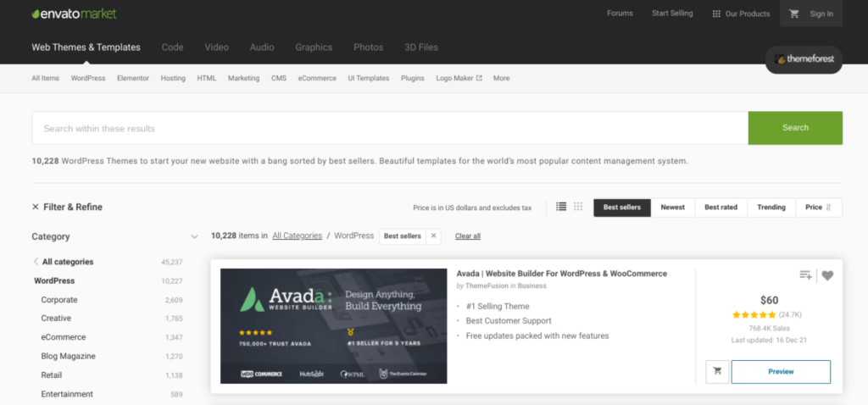Select All Items in sub navigation
Screen dimensions: 868x405
coord(46,78)
